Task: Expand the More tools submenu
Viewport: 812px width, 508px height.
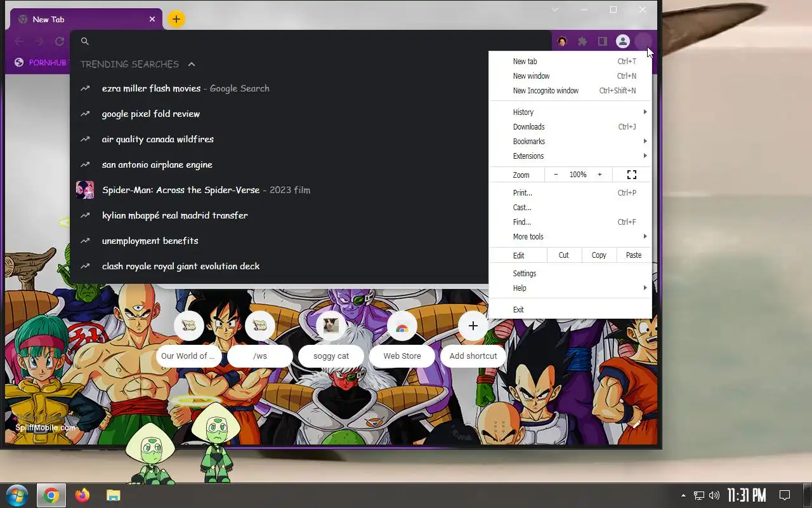Action: (x=570, y=237)
